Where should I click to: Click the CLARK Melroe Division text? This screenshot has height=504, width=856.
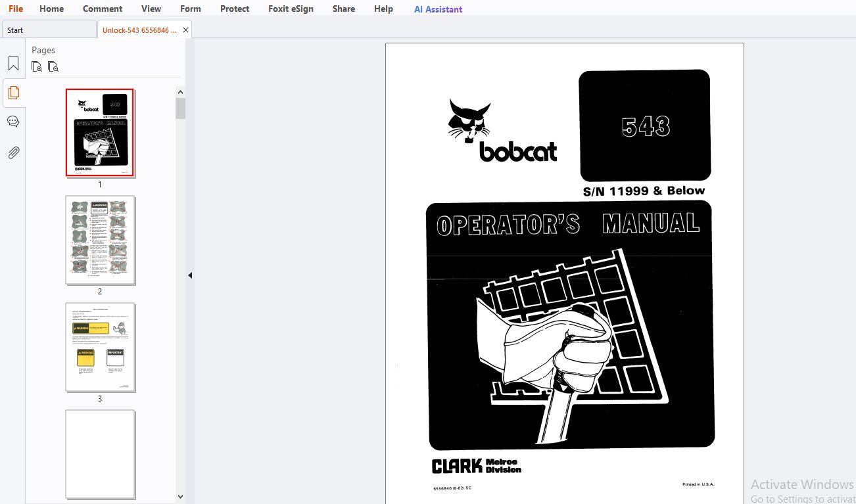(x=477, y=466)
